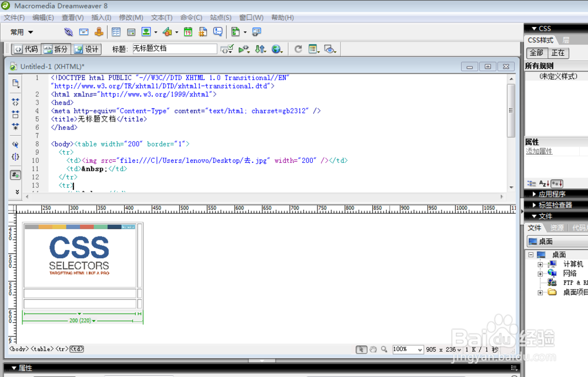Switch to Split view (拆分)
The height and width of the screenshot is (377, 588).
click(56, 49)
